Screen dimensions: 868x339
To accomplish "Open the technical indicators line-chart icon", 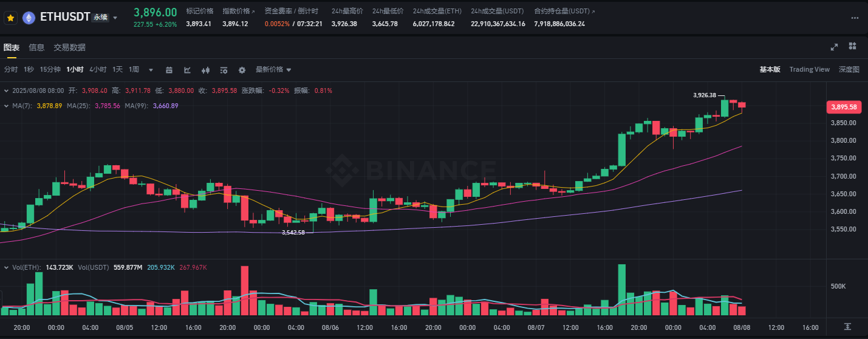I will (188, 70).
